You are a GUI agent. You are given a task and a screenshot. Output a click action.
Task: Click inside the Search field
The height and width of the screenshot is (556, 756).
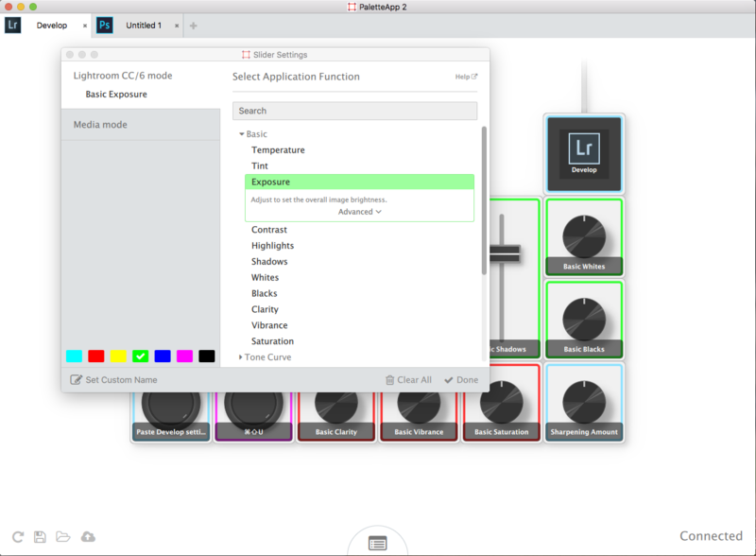(354, 111)
